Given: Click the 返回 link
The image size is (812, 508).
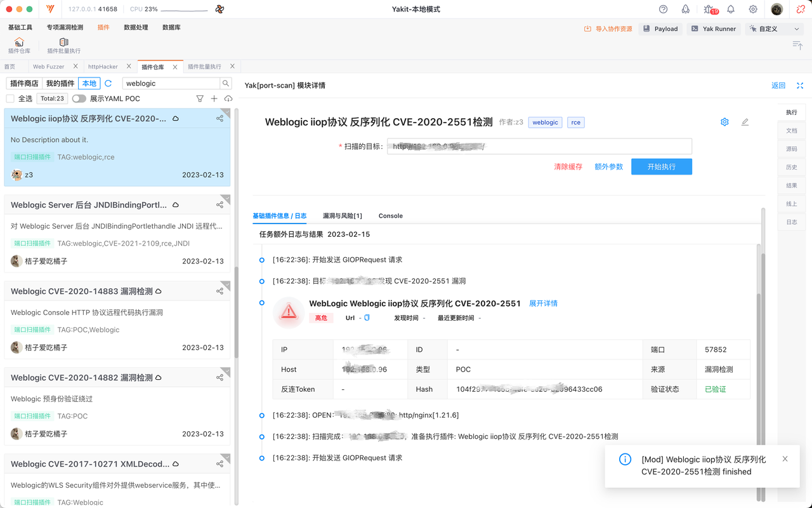Looking at the screenshot, I should pyautogui.click(x=778, y=85).
